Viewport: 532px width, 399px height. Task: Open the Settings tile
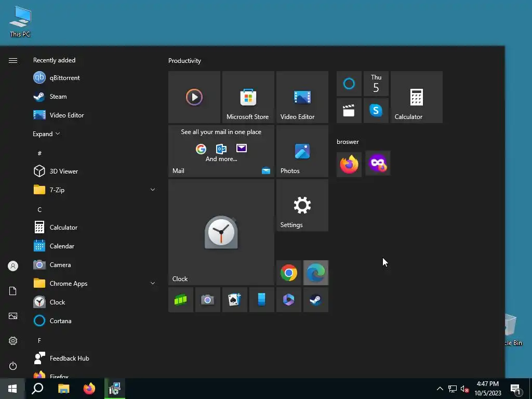point(302,205)
